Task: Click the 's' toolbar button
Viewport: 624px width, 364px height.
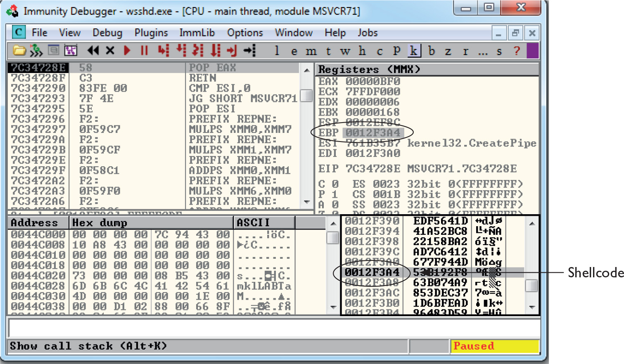Action: click(499, 51)
